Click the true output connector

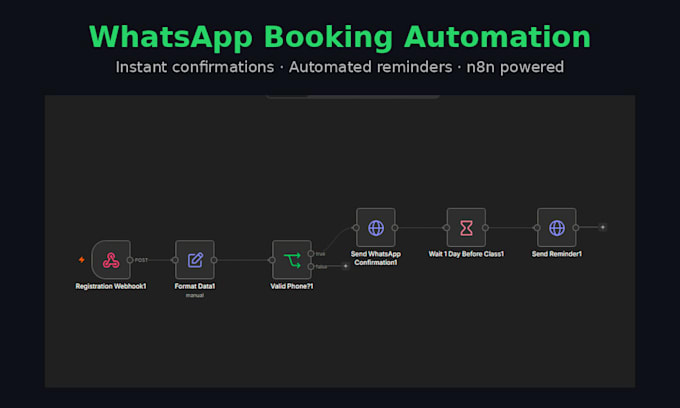(x=311, y=254)
